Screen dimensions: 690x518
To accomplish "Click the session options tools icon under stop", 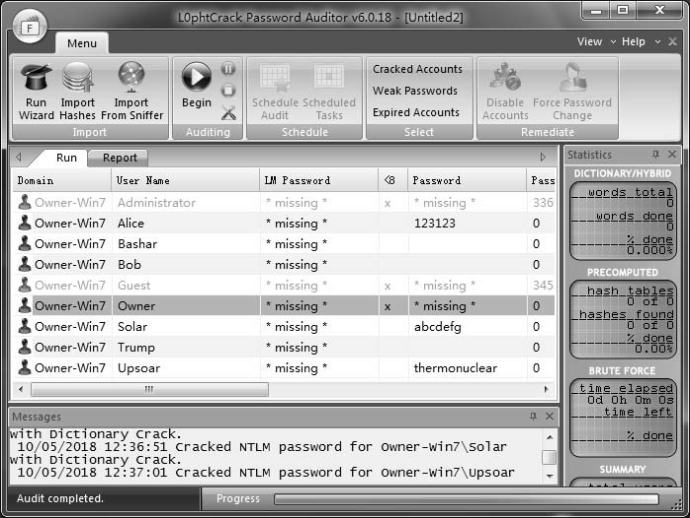I will pyautogui.click(x=228, y=113).
